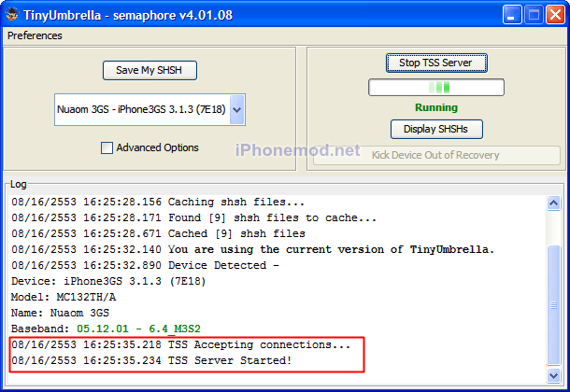The image size is (570, 392).
Task: Enable the Advanced Options checkbox
Action: 107,147
